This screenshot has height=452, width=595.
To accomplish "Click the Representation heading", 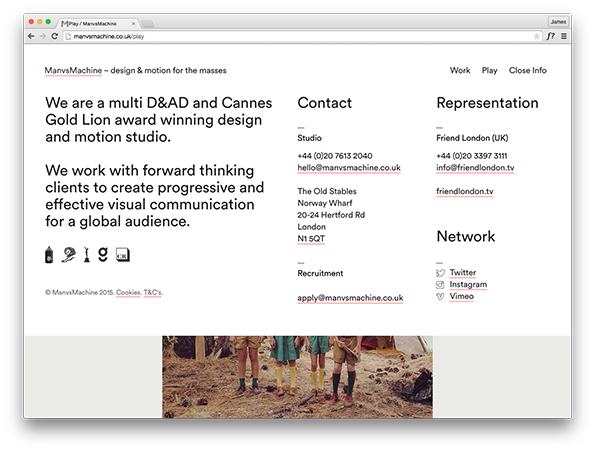I will (x=487, y=103).
